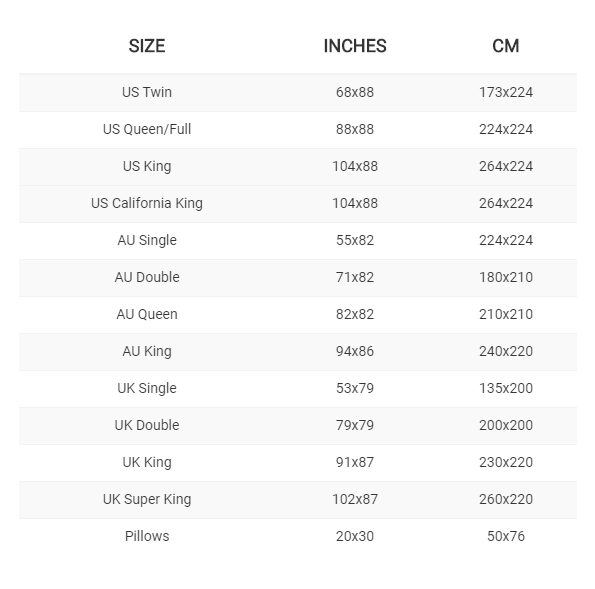Screen dimensions: 595x589
Task: Click the INCHES column header
Action: pos(355,46)
